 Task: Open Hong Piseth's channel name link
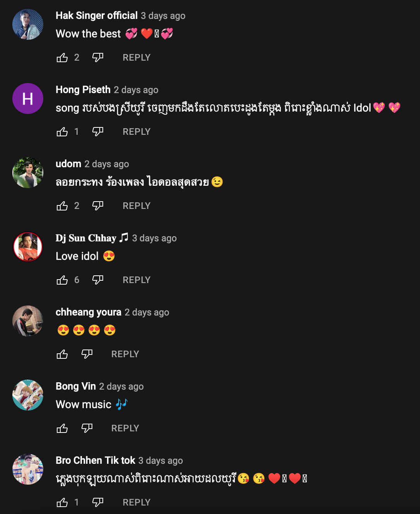[83, 90]
